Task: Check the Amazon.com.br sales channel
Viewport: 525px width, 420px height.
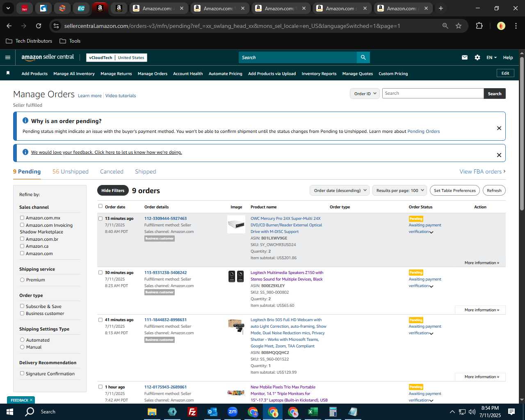Action: point(22,239)
